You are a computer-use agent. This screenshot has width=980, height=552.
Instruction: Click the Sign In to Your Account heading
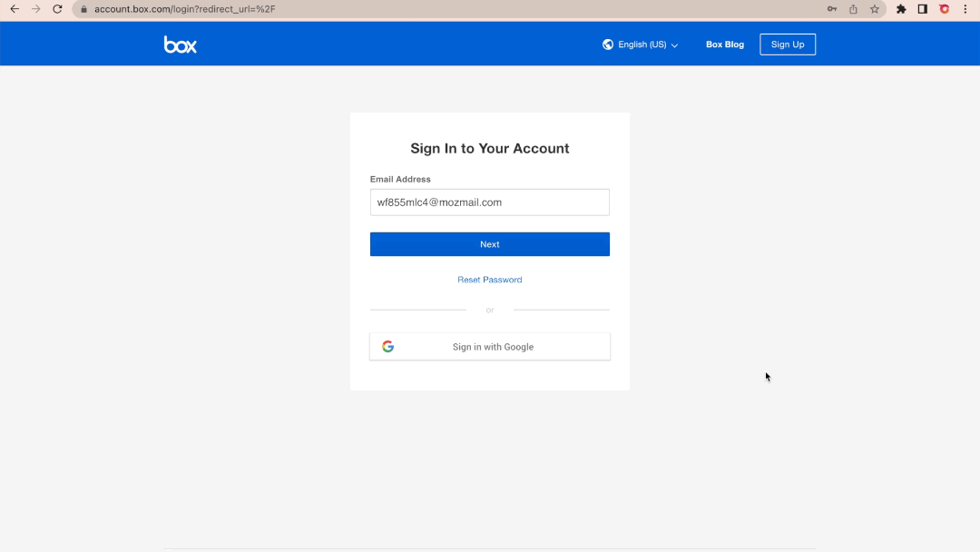tap(489, 148)
